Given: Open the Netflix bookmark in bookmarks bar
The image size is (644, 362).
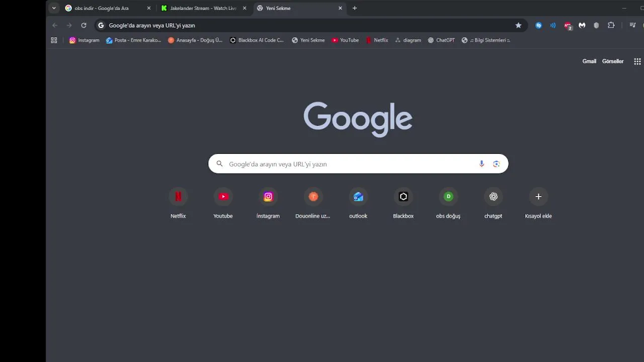Looking at the screenshot, I should [x=377, y=40].
